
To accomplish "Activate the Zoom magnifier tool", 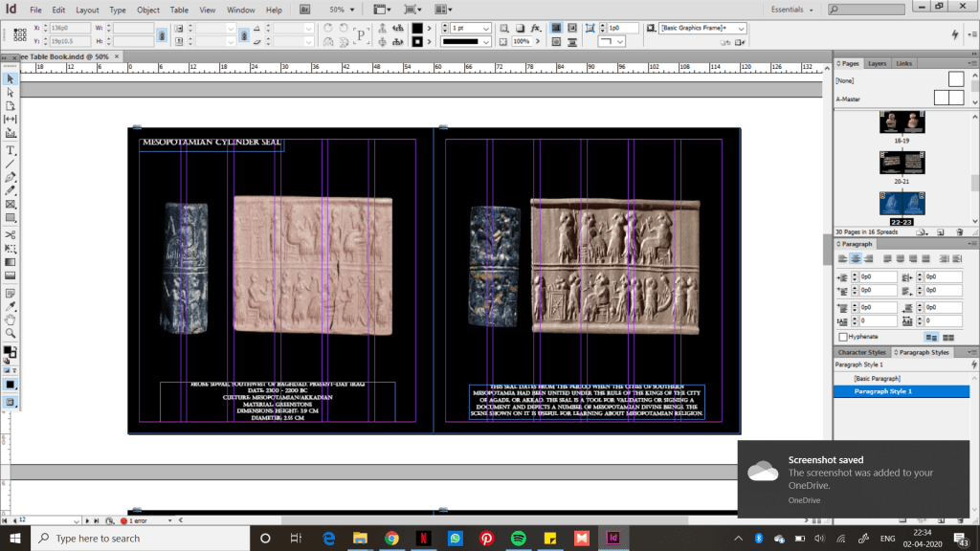I will pyautogui.click(x=11, y=333).
